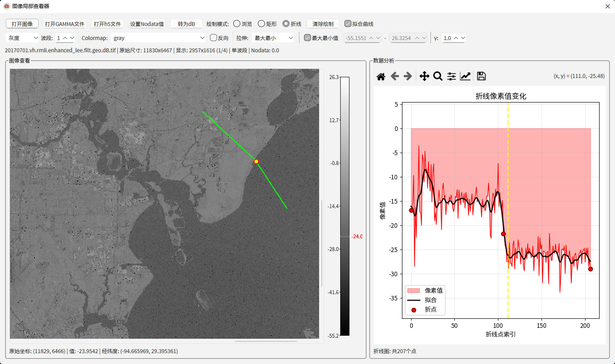The width and height of the screenshot is (615, 364).
Task: Select the 浏览 drawing mode radio button
Action: 237,24
